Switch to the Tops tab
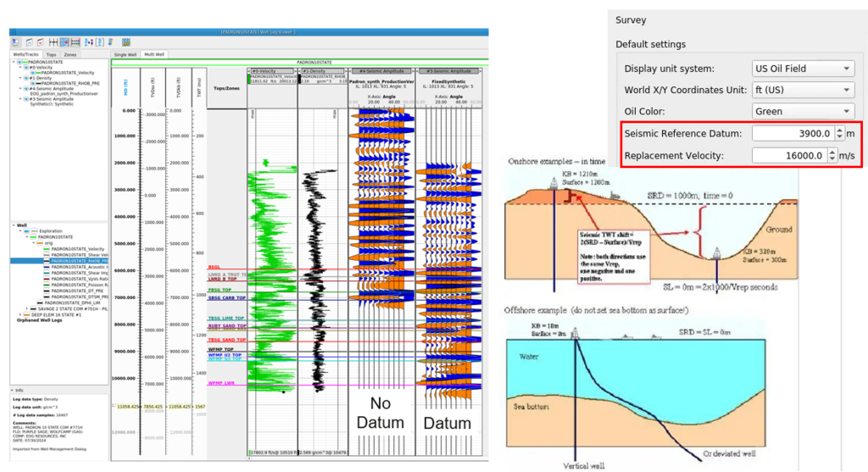The height and width of the screenshot is (472, 868). [51, 54]
